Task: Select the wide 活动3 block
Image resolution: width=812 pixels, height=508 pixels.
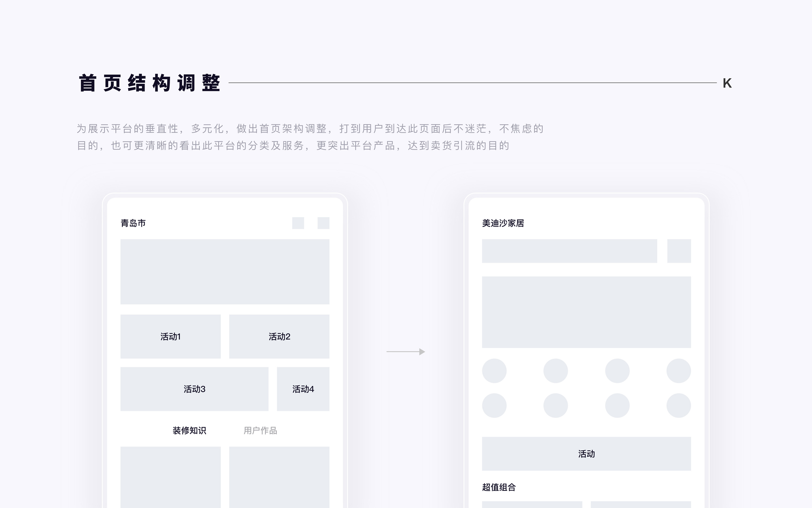Action: pos(194,389)
